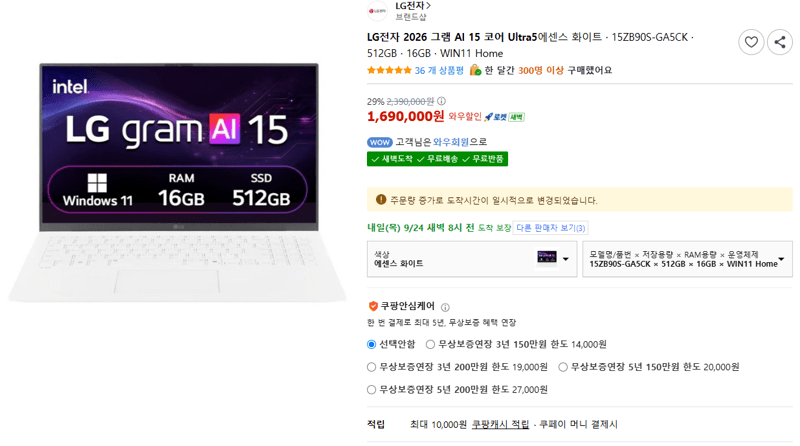Open LG전자 brand shop link
800x446 pixels.
pos(413,6)
